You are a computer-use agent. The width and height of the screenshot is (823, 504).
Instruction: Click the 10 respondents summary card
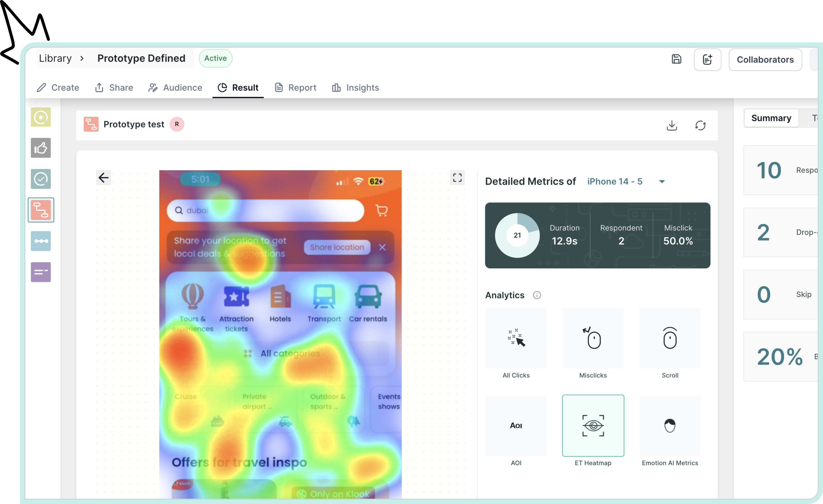pos(781,170)
